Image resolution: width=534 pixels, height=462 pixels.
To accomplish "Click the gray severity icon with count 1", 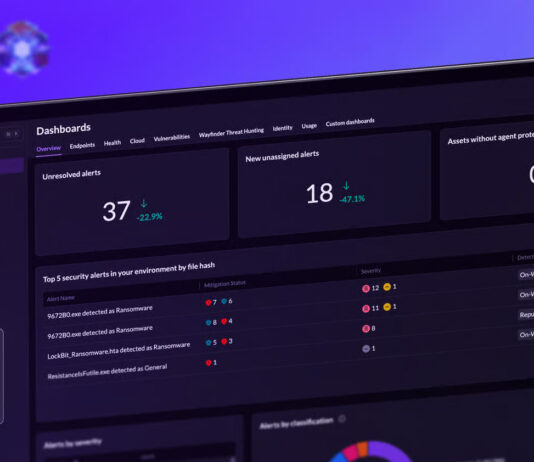I will click(366, 349).
